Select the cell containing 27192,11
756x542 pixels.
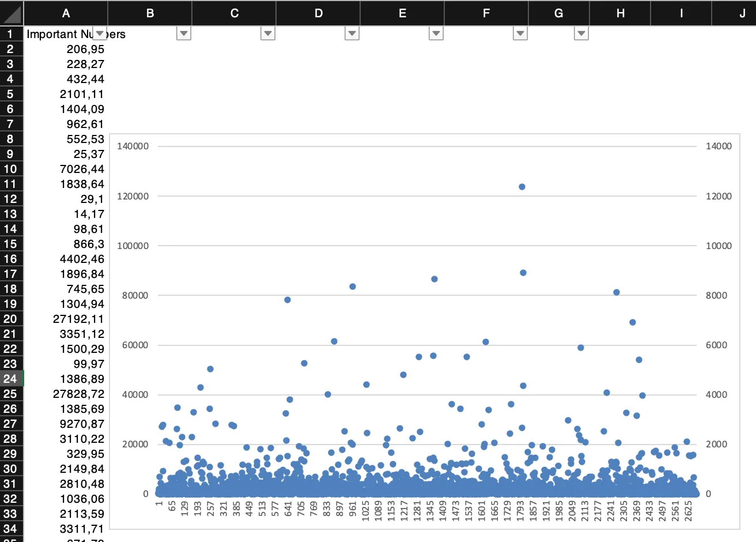(66, 319)
